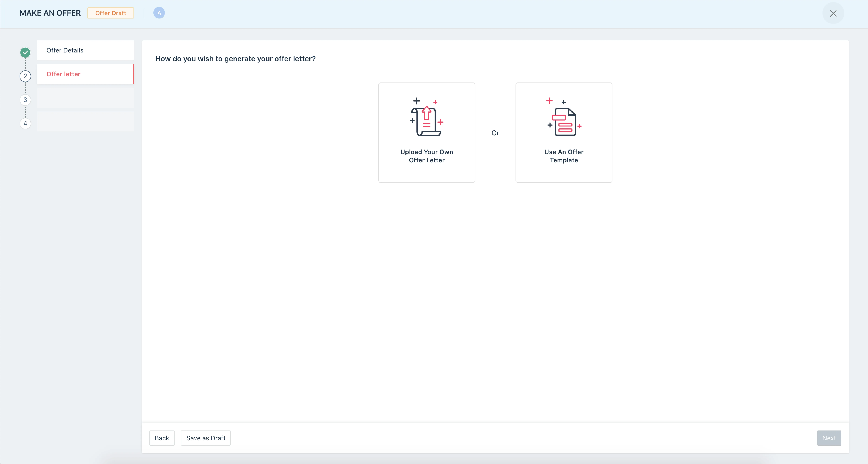The width and height of the screenshot is (868, 464).
Task: Click the Offer Draft status badge
Action: 111,13
